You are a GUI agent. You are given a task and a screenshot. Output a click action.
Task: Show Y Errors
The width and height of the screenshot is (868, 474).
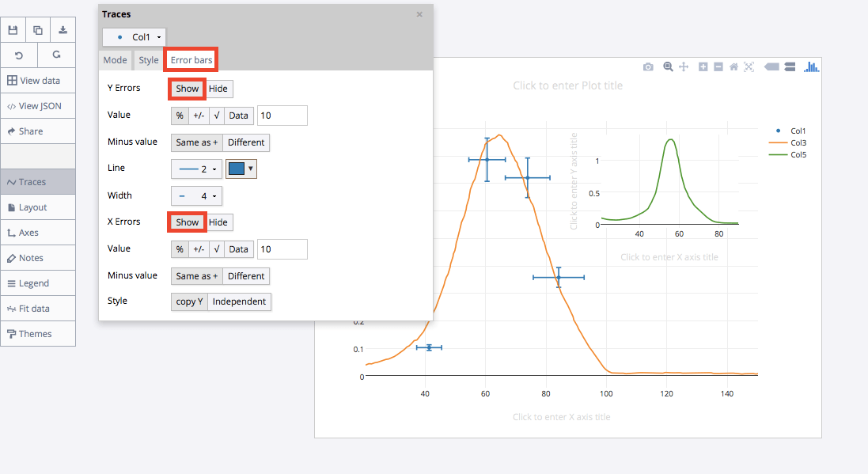point(187,89)
